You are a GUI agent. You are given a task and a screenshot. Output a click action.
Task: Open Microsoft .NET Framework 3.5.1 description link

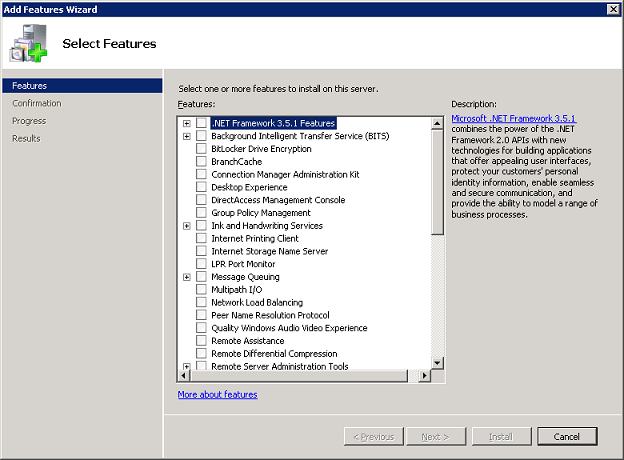514,118
